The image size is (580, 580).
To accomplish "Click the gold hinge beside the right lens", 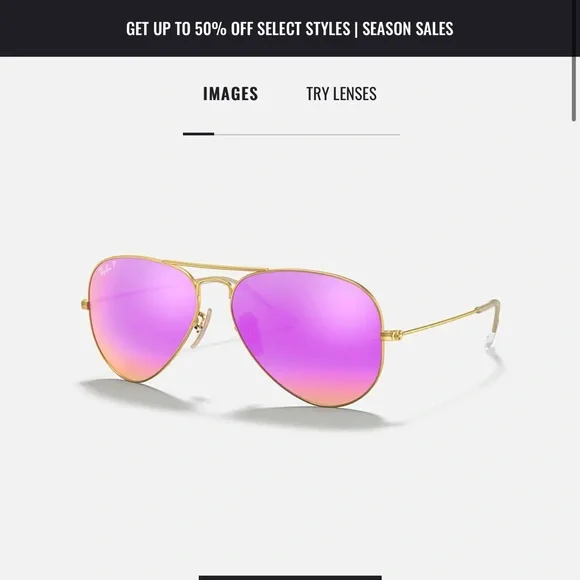I will [392, 335].
